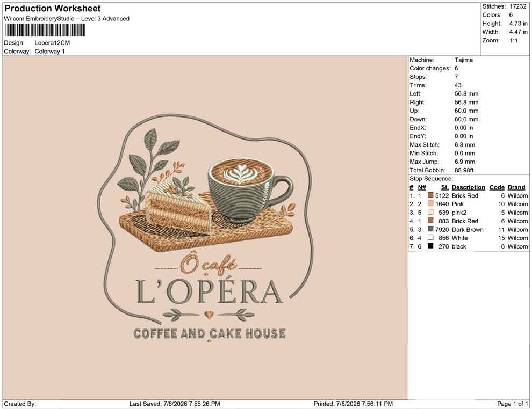Click the Color changes value 6
This screenshot has width=532, height=409.
[456, 68]
